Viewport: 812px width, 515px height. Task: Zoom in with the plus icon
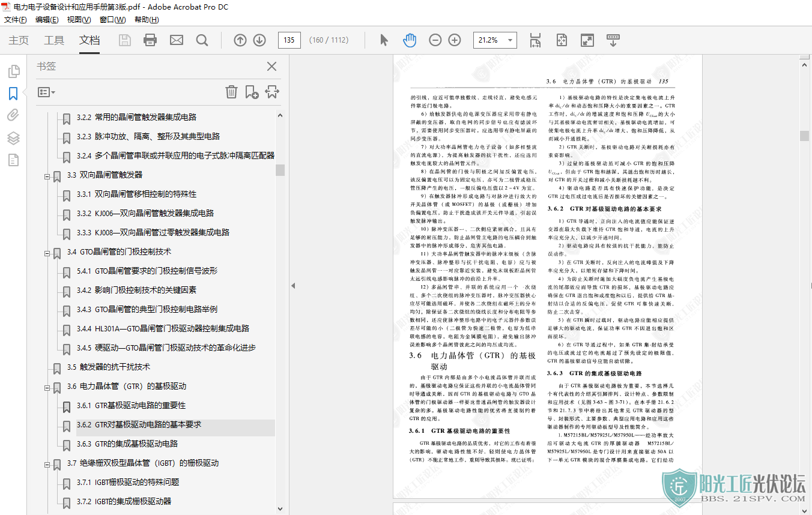click(455, 40)
